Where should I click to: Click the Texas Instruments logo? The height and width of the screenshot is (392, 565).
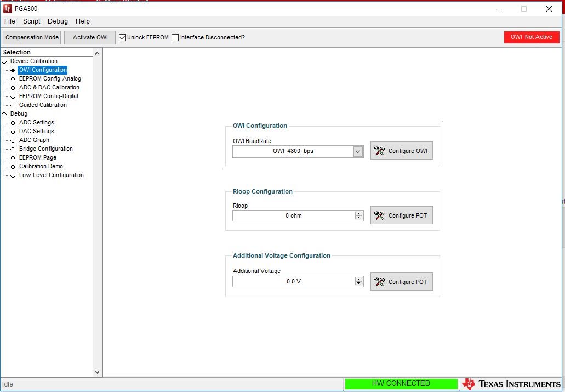click(x=511, y=384)
